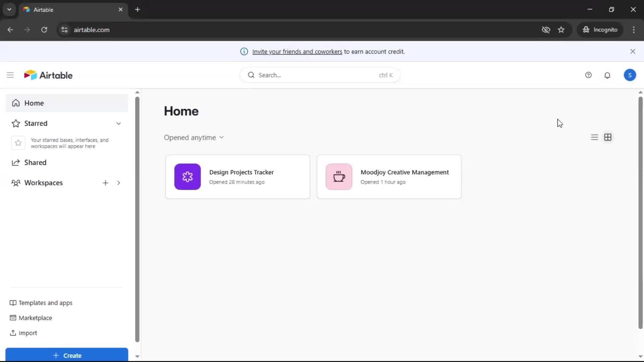Select Home in the sidebar

(x=34, y=103)
